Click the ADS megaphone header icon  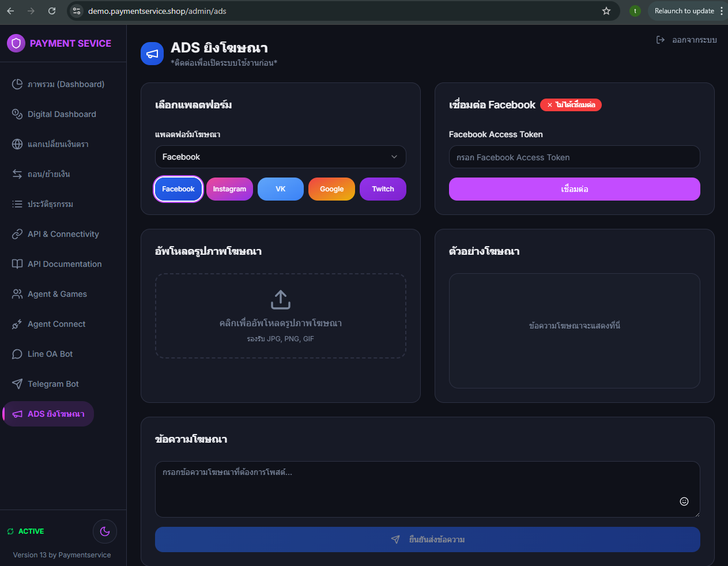click(x=152, y=54)
